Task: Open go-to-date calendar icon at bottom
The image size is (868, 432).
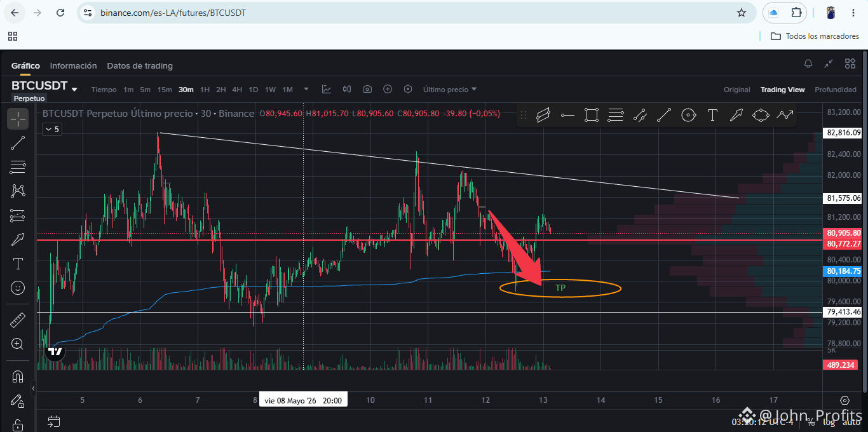Action: pyautogui.click(x=54, y=421)
